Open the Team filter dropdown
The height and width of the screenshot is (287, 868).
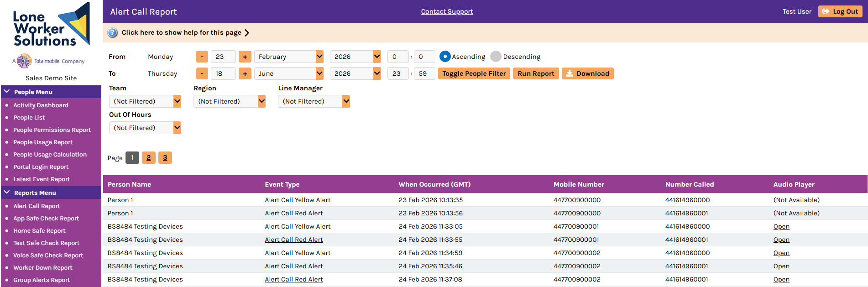145,101
